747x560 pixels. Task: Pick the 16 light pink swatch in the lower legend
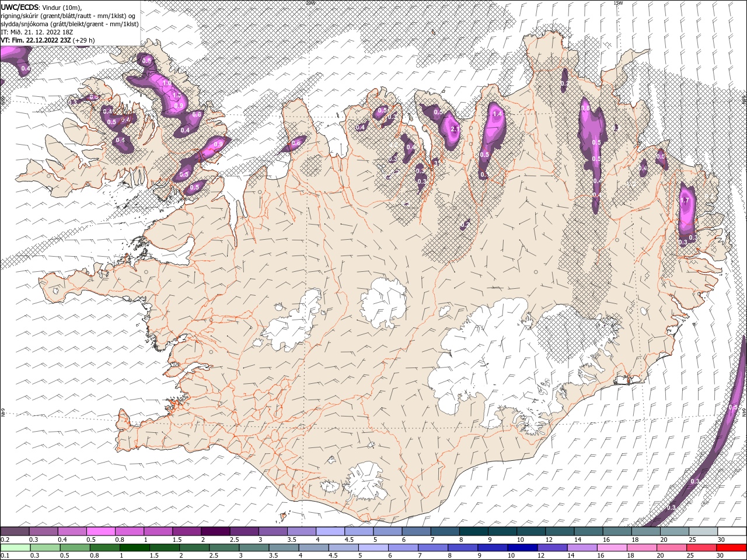[x=612, y=548]
